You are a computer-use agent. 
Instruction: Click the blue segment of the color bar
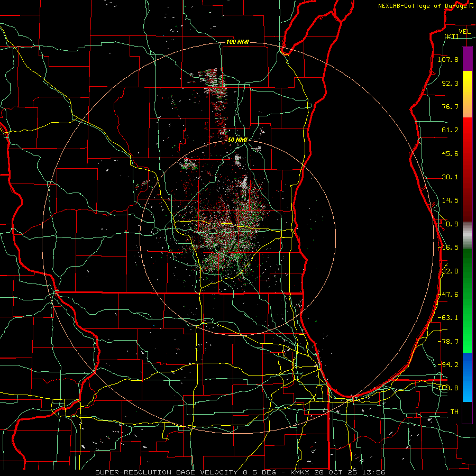[x=467, y=377]
